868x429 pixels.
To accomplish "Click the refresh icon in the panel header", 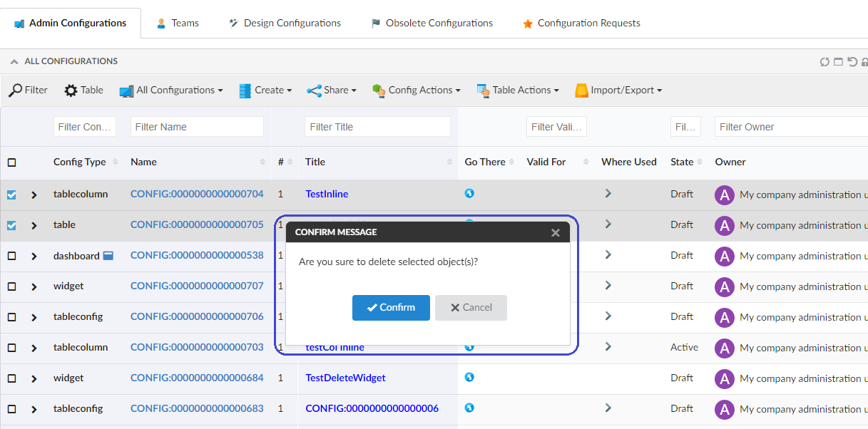I will 824,62.
